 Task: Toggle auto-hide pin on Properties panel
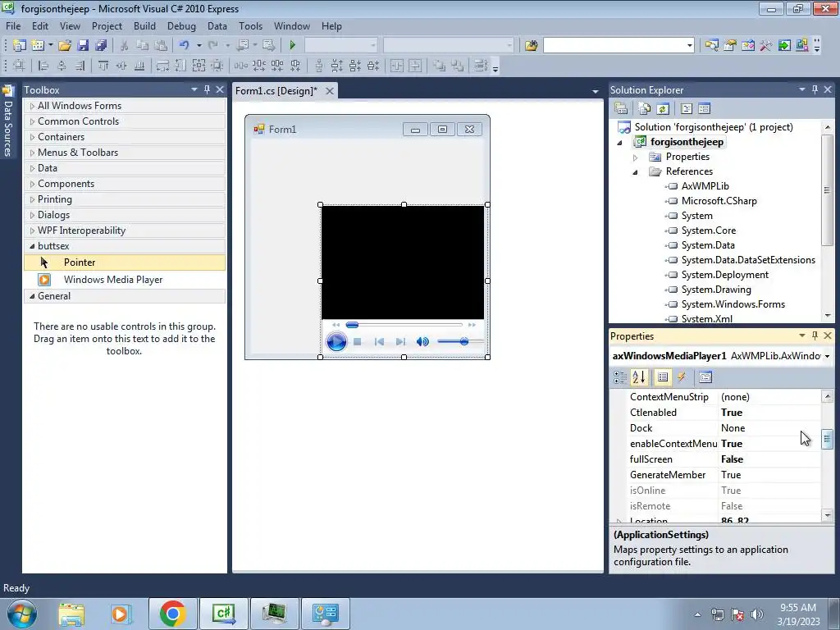click(x=815, y=336)
